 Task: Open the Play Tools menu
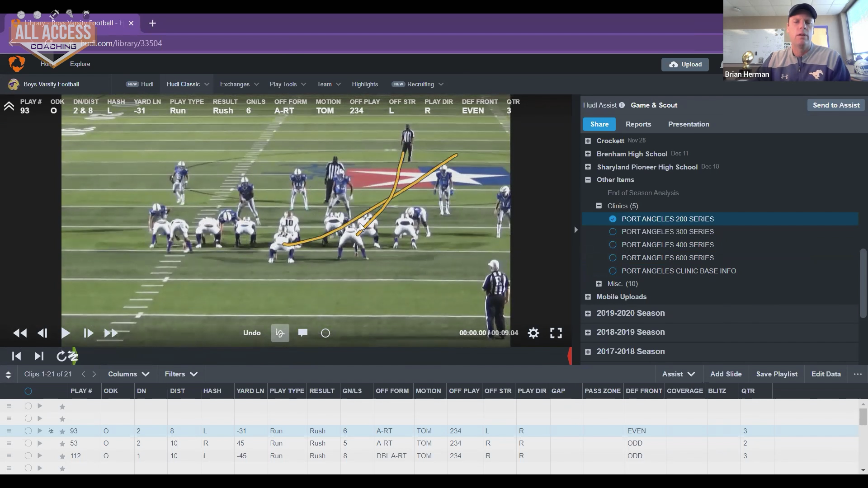288,84
